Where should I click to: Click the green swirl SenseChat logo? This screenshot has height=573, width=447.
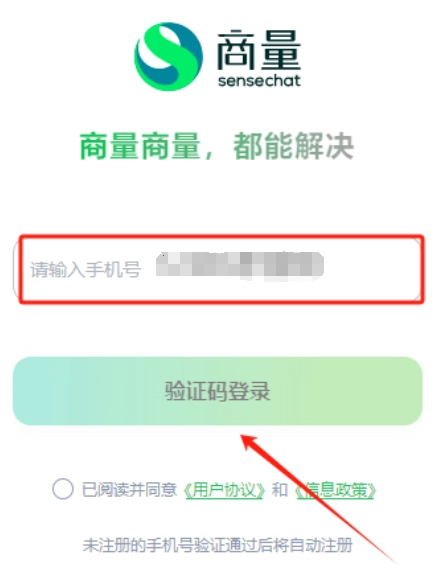click(168, 57)
